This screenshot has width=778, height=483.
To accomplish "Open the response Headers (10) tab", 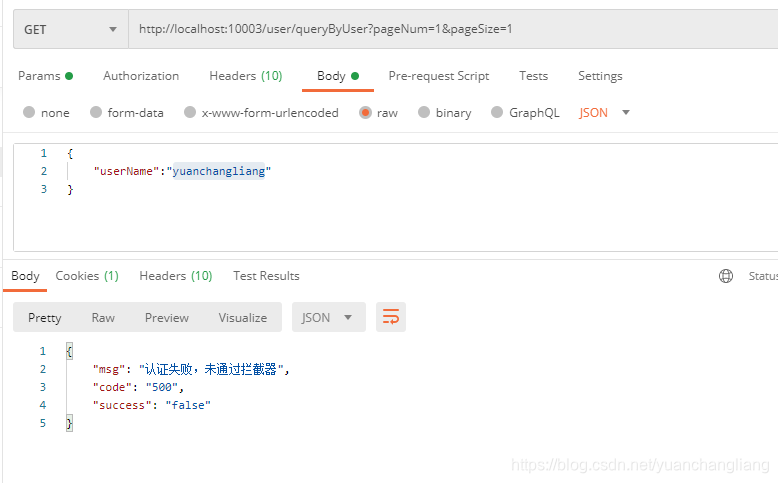I will coord(176,276).
